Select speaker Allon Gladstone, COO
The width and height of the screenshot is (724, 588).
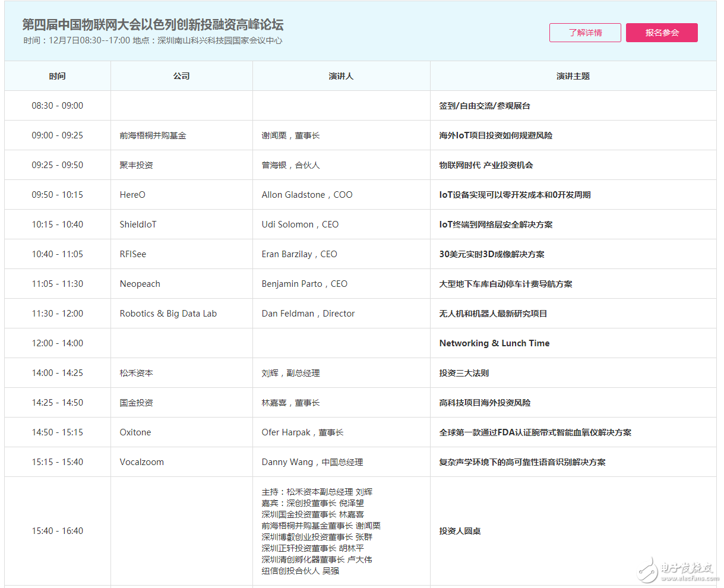(307, 195)
